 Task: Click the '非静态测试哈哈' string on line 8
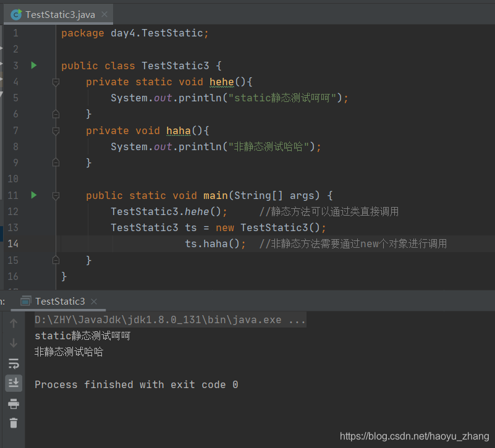coord(268,147)
